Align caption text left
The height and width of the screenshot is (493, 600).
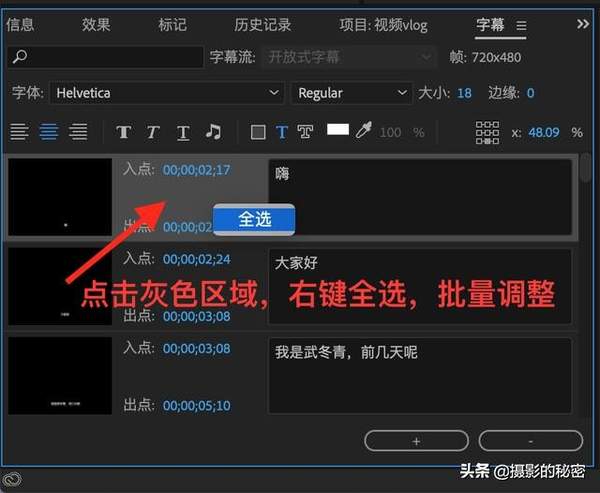tap(19, 132)
